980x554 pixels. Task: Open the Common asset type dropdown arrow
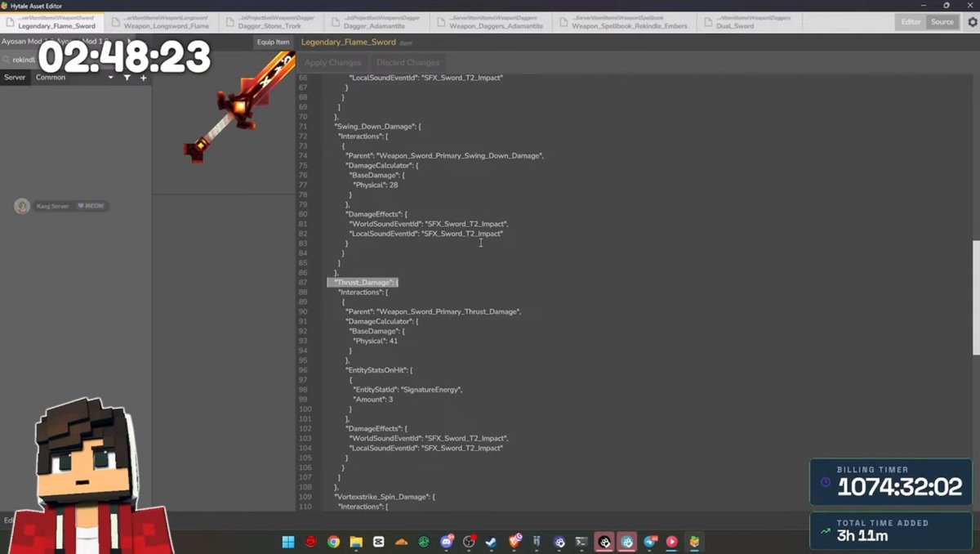(110, 78)
